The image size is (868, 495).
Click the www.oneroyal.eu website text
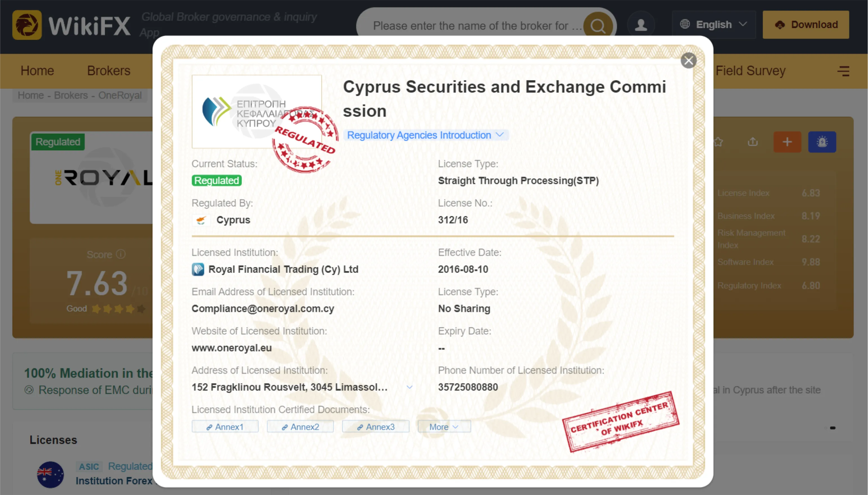click(x=232, y=348)
